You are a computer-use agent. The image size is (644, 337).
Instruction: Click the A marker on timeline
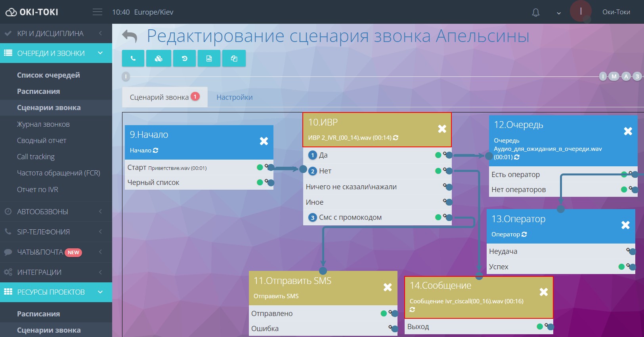(x=626, y=76)
